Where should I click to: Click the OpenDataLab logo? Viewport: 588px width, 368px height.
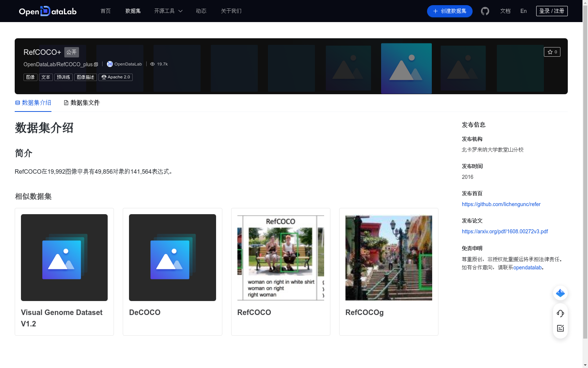pos(48,11)
